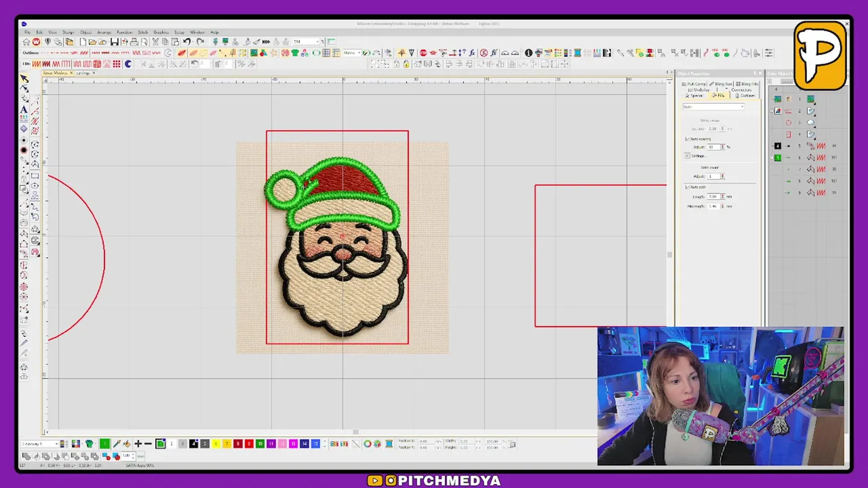Click the red Wilcom W icon
This screenshot has height=488, width=868.
36,42
